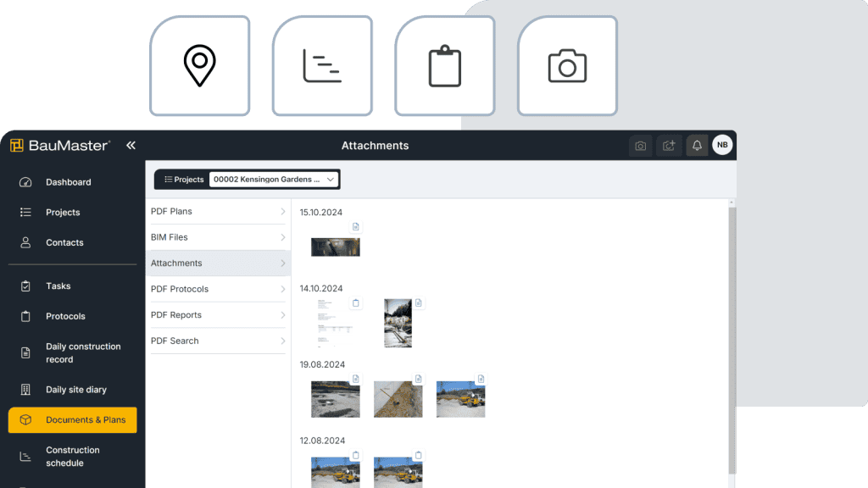
Task: Open the camera tool in the top bar
Action: click(x=640, y=145)
